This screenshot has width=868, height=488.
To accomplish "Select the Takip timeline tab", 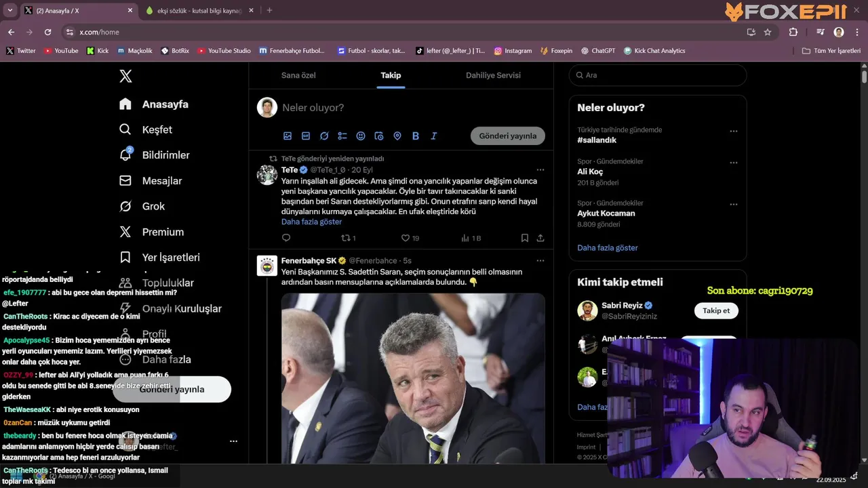I will coord(391,75).
